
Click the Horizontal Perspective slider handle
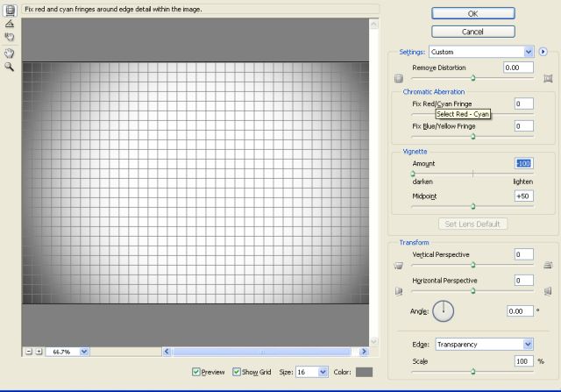(x=473, y=291)
